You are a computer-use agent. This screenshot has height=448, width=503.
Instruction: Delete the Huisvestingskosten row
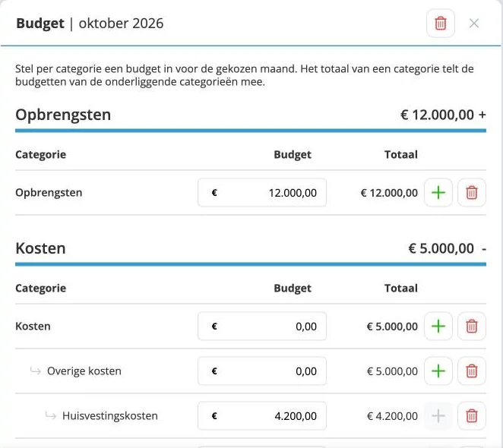(x=471, y=416)
